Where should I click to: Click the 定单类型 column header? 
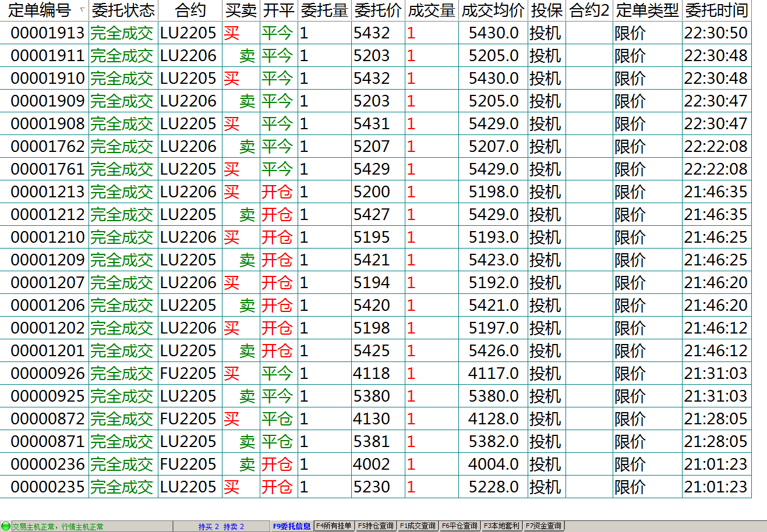[x=648, y=10]
